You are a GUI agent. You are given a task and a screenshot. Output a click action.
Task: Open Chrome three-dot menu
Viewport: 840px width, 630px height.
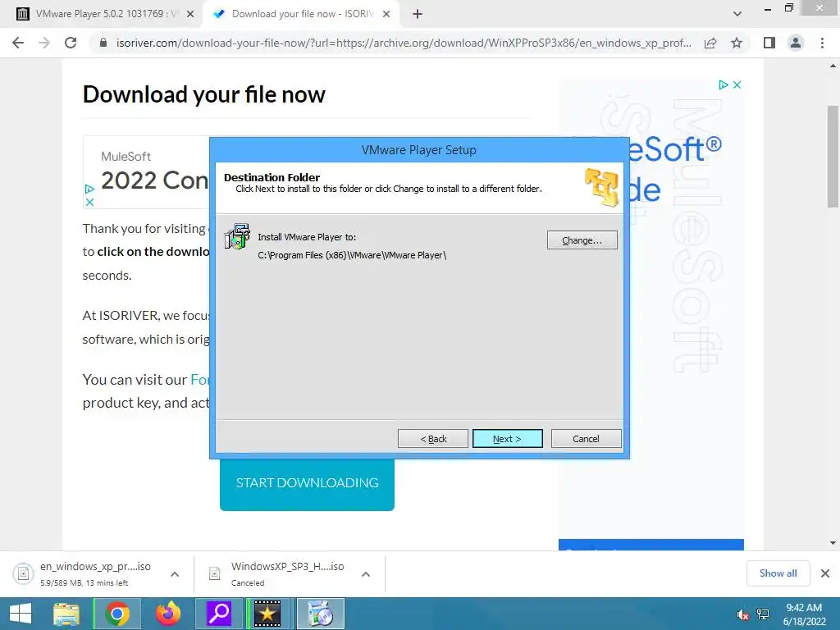822,43
